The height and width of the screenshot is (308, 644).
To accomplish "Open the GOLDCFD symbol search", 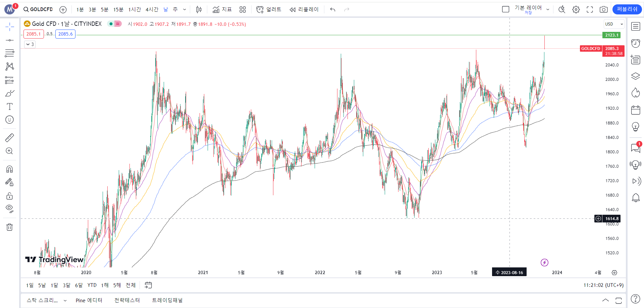I will [38, 9].
